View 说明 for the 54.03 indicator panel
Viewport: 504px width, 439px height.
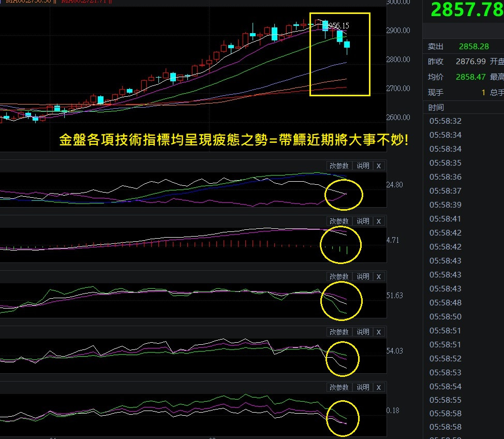point(363,332)
